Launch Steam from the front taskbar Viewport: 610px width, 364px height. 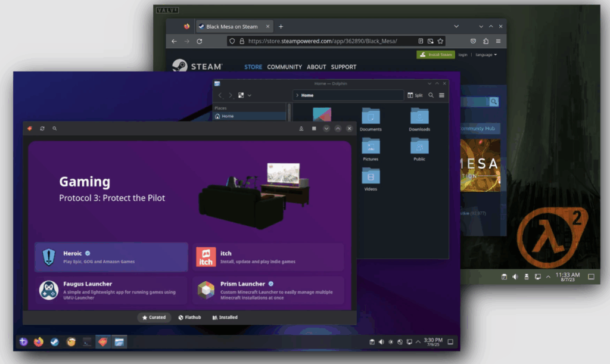[54, 342]
